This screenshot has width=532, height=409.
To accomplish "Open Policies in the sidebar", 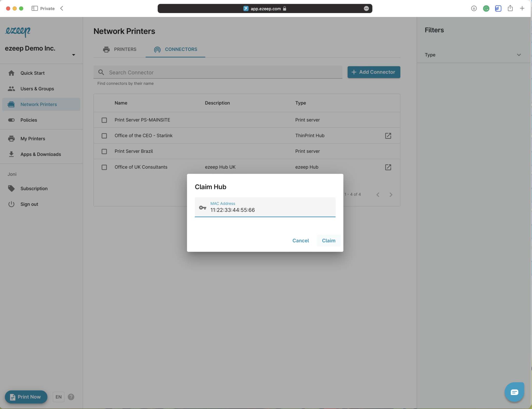I will (29, 120).
